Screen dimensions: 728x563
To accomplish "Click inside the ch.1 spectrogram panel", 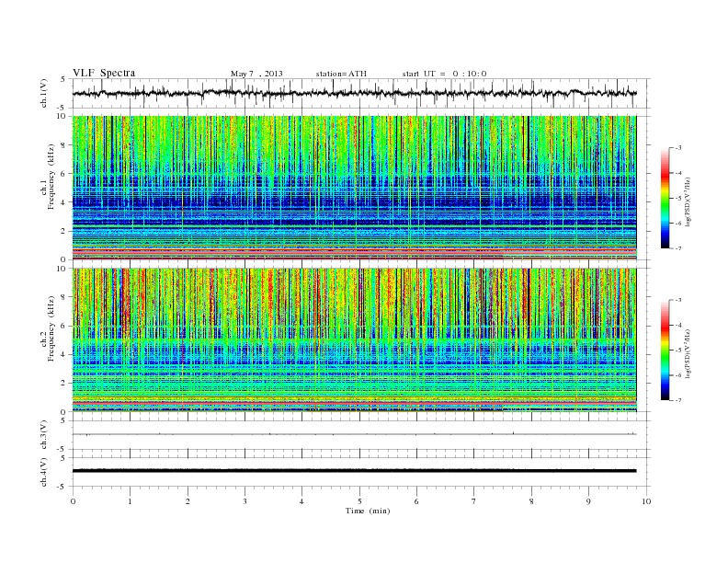I will pos(354,188).
